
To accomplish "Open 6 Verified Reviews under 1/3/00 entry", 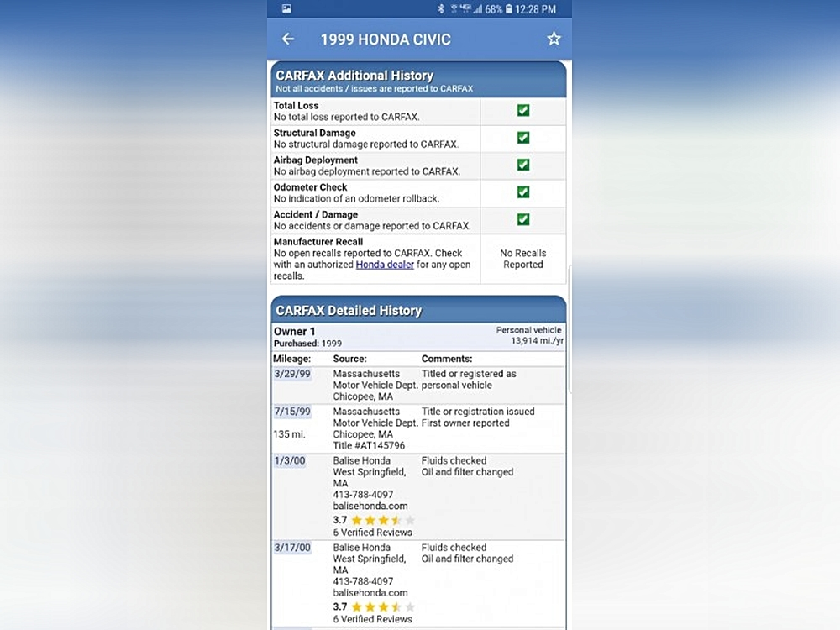I will [372, 533].
